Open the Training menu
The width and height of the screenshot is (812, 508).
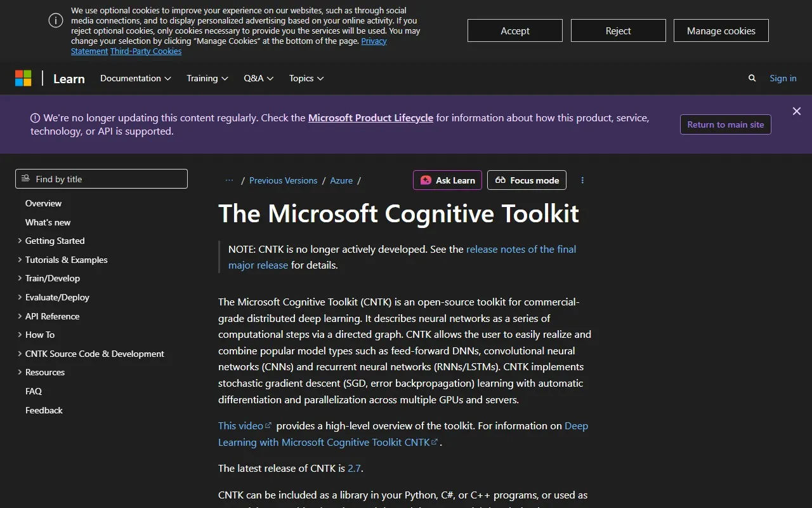207,78
